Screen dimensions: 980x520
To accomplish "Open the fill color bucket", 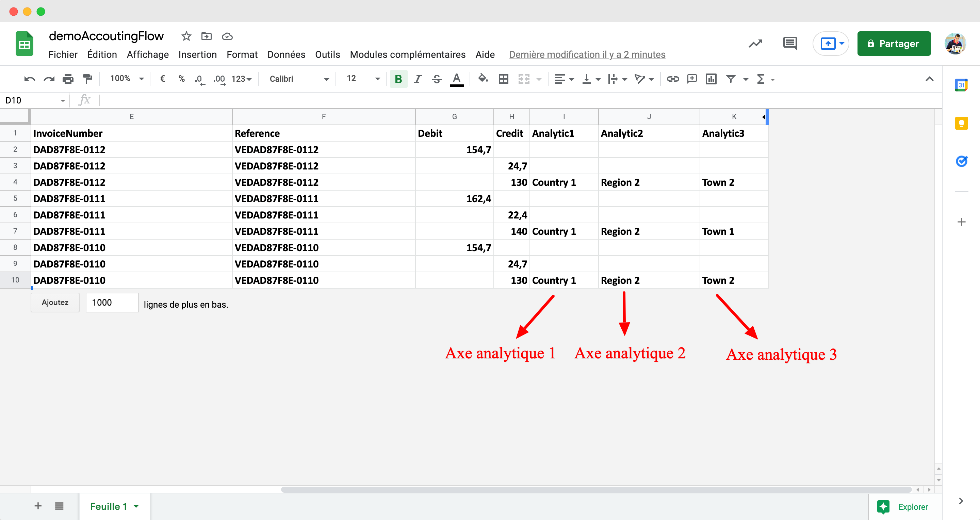I will (483, 79).
